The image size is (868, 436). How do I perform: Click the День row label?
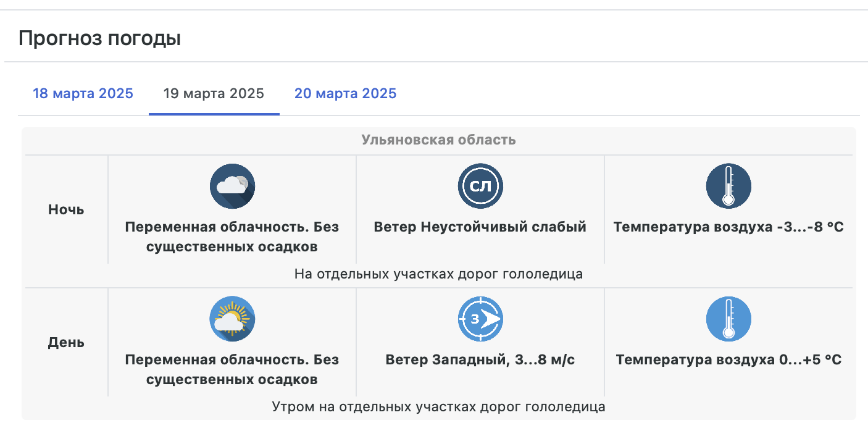point(66,342)
